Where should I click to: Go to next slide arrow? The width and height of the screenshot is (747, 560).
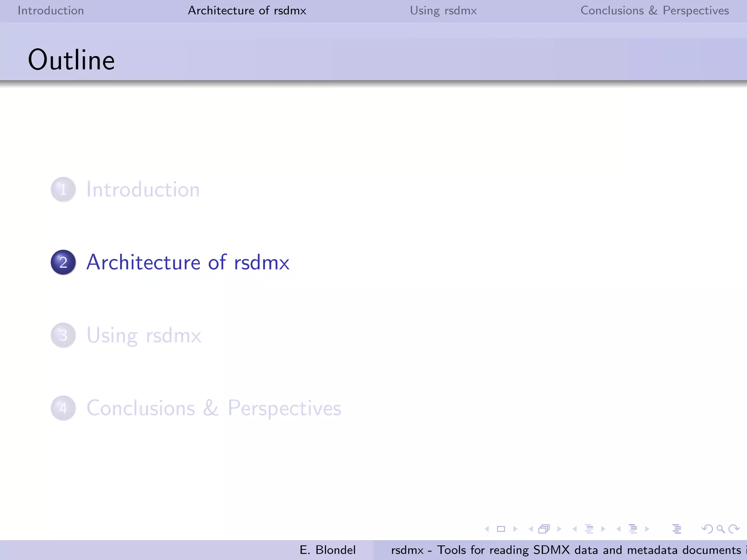pos(515,529)
